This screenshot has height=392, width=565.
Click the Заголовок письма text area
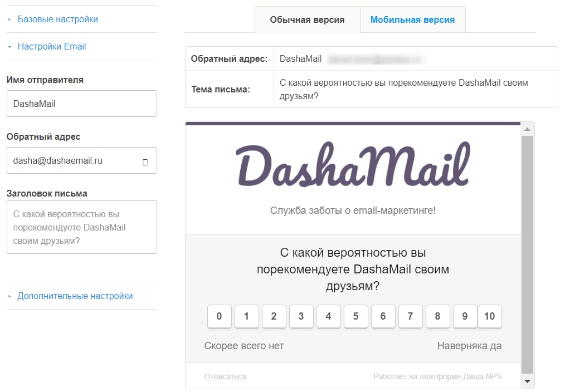click(x=82, y=227)
